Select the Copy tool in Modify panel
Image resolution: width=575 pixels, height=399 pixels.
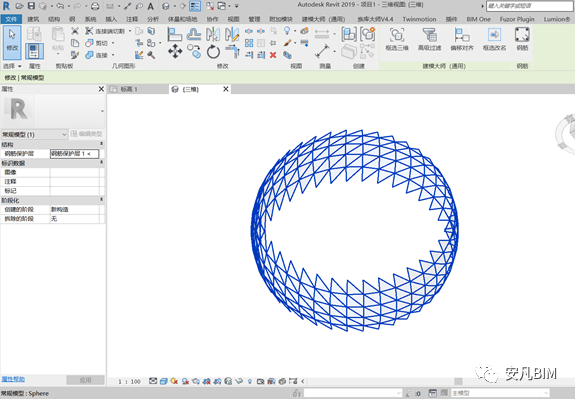pos(194,51)
